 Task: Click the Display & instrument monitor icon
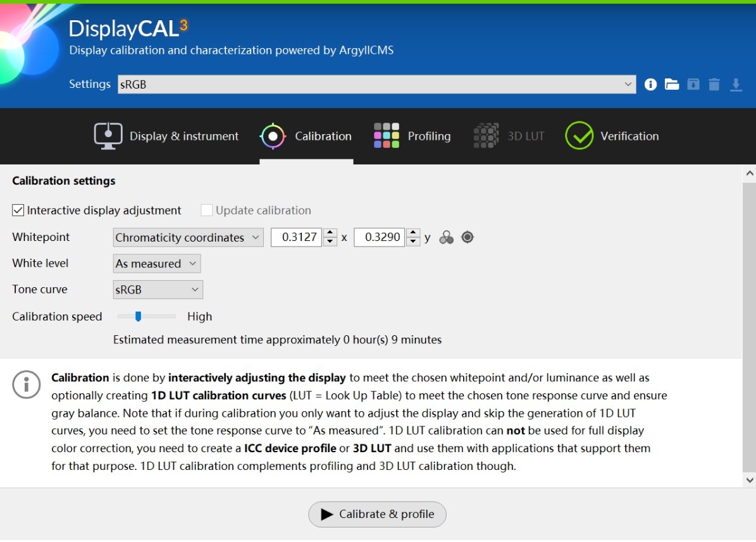tap(108, 136)
